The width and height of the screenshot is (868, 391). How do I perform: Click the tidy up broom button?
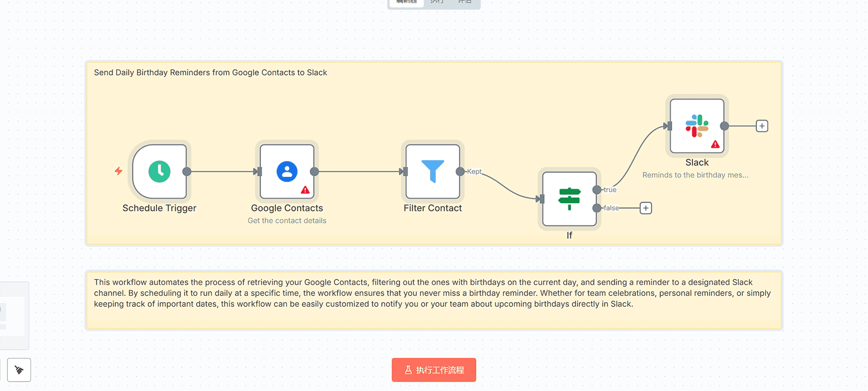pos(19,370)
